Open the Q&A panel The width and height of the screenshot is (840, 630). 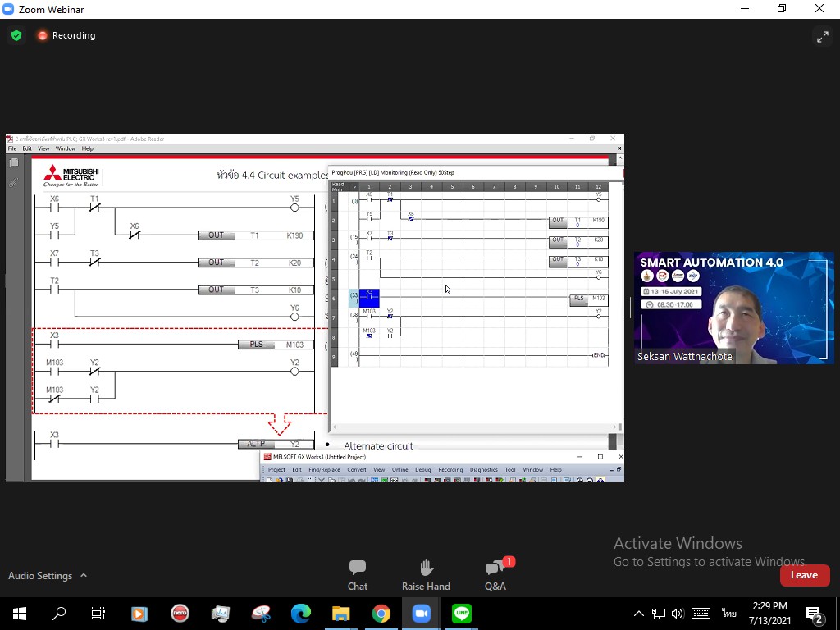pyautogui.click(x=495, y=575)
